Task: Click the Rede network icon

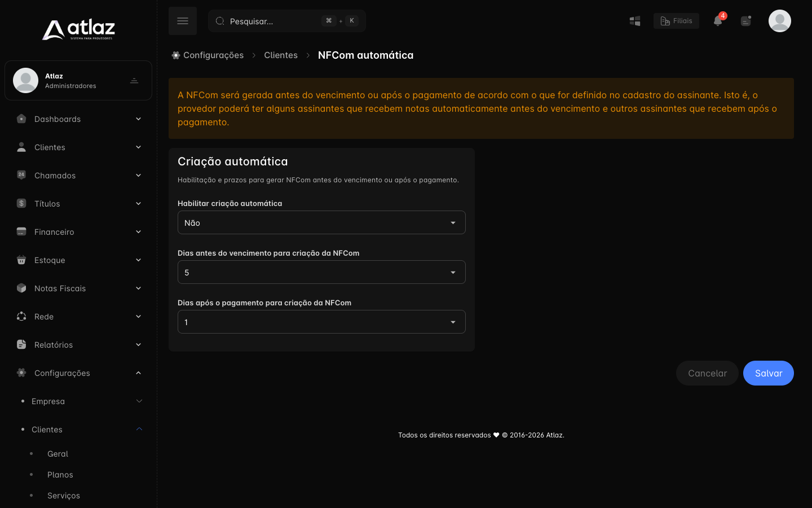Action: [21, 316]
